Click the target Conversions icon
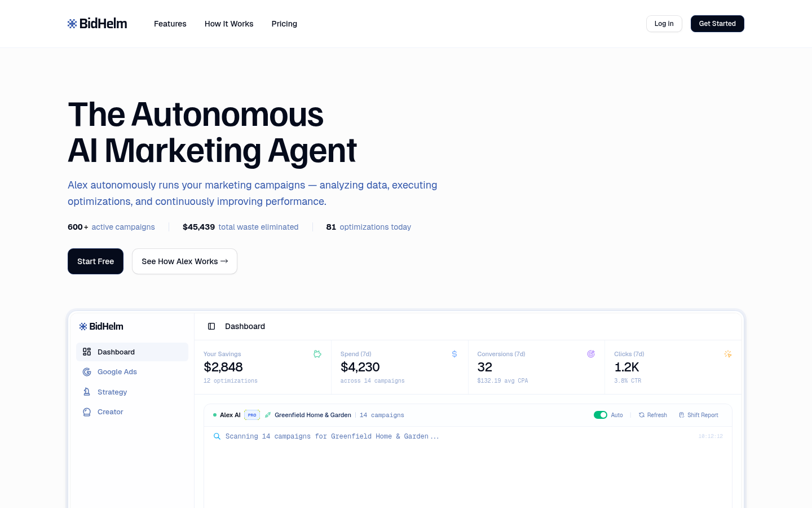 click(x=591, y=354)
